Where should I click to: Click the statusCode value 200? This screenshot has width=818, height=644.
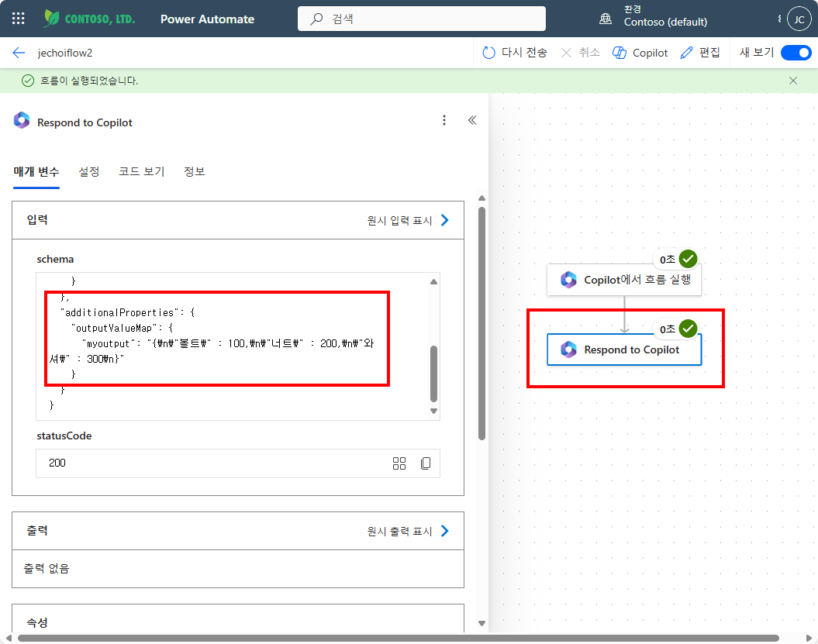57,463
